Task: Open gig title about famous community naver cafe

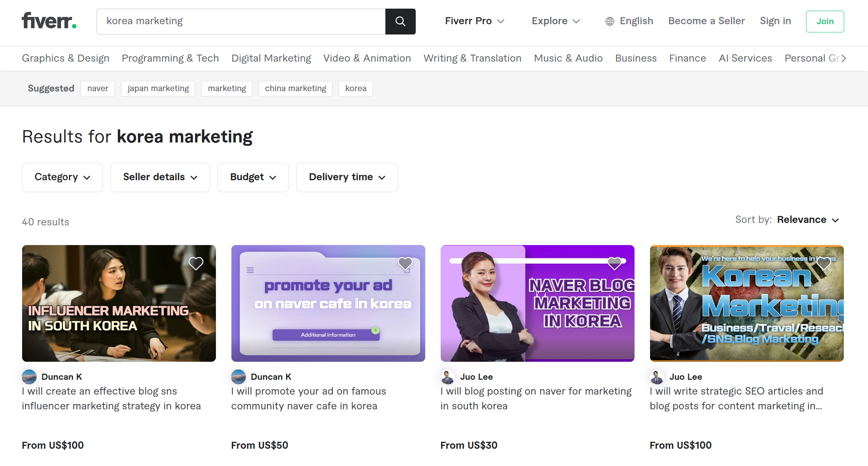Action: pyautogui.click(x=309, y=399)
